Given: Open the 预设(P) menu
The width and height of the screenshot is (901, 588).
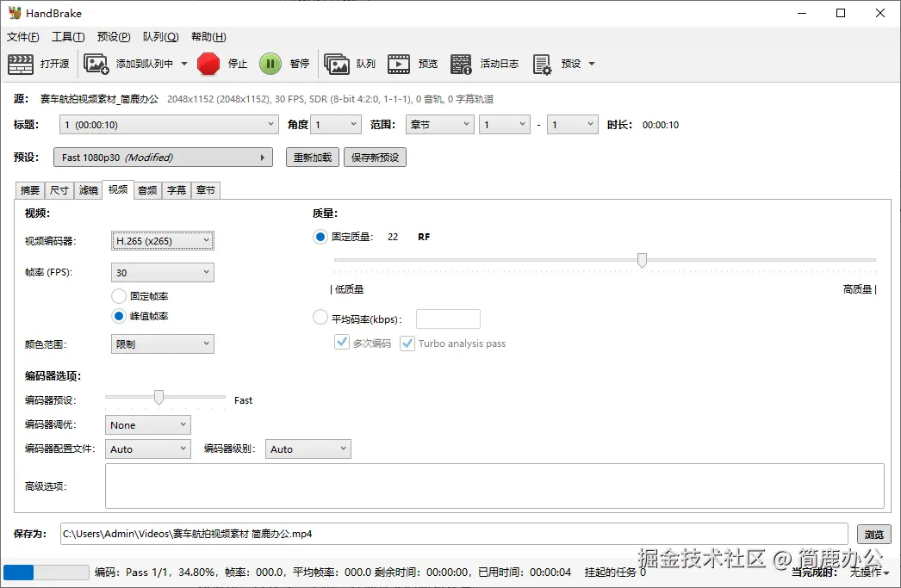Looking at the screenshot, I should point(114,37).
